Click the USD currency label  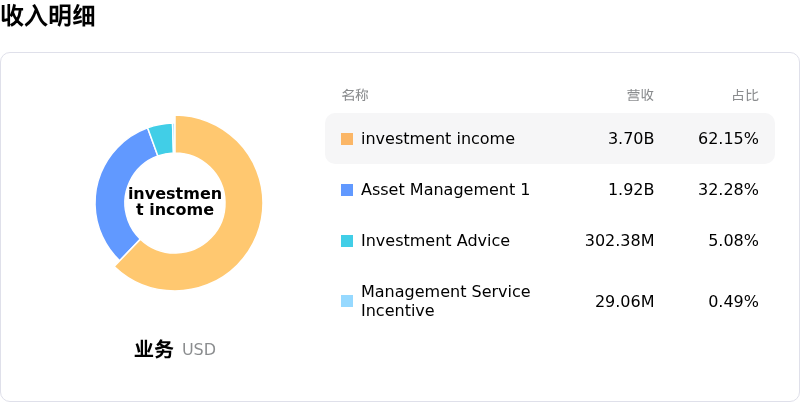coord(199,350)
